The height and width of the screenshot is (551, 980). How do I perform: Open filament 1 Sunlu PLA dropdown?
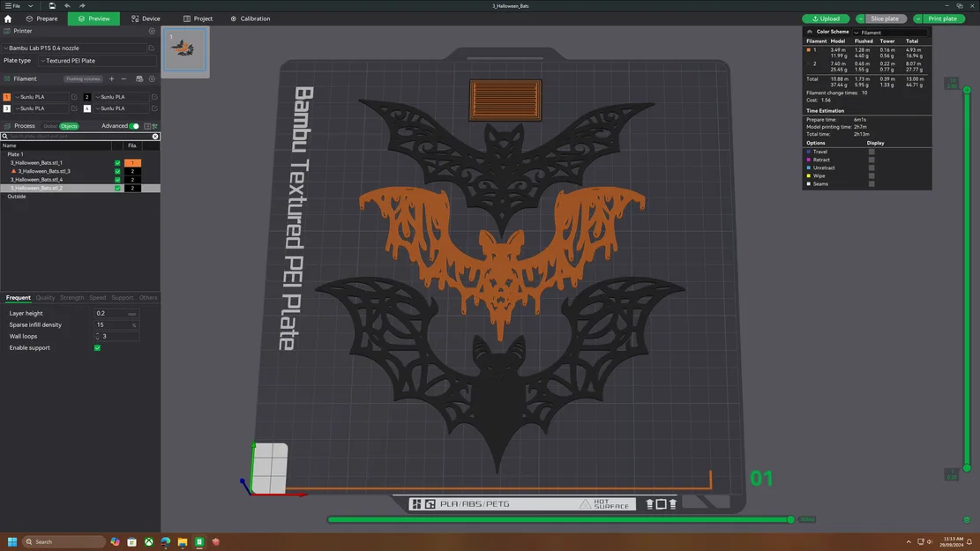[x=41, y=97]
